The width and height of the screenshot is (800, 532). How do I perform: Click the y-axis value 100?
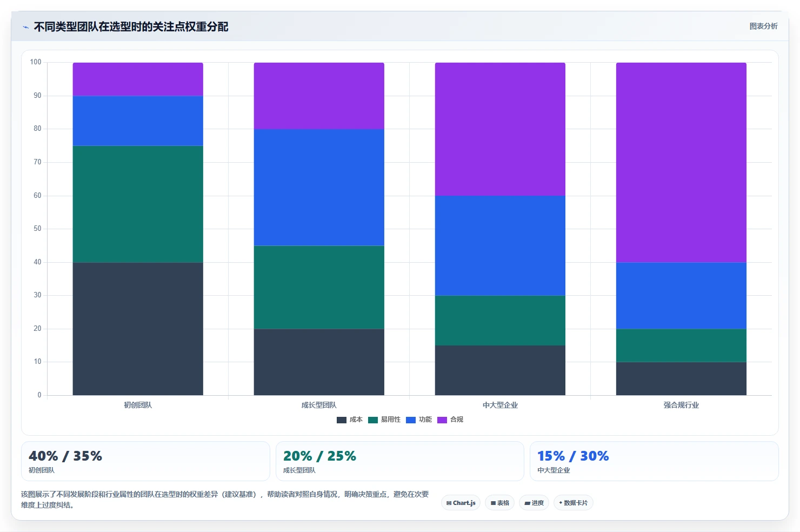(x=36, y=62)
